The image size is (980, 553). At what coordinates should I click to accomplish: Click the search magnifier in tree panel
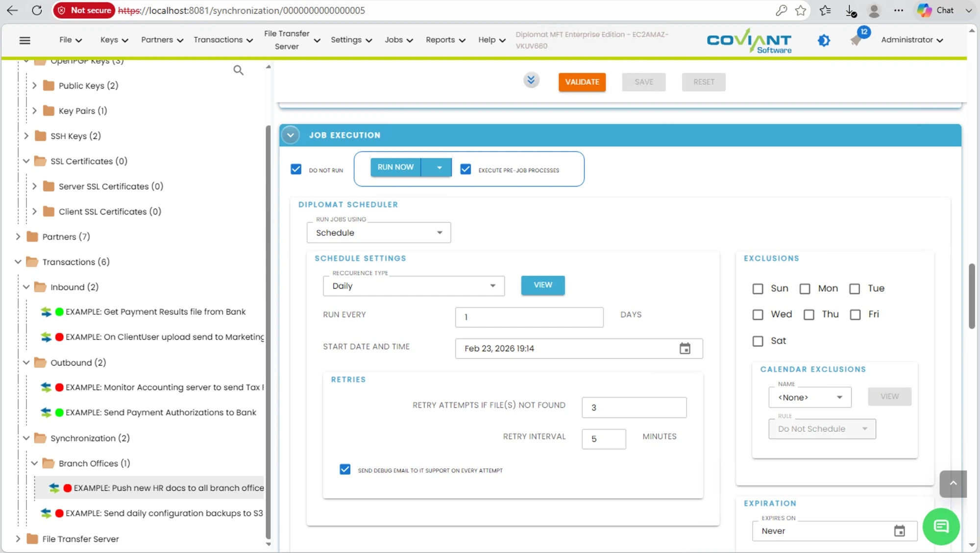238,71
